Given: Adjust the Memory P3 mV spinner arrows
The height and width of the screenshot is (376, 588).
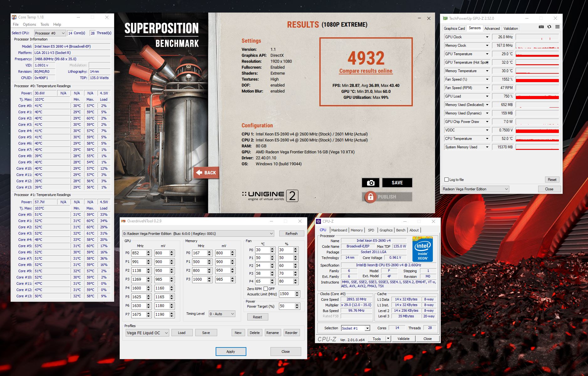Looking at the screenshot, I should 232,279.
